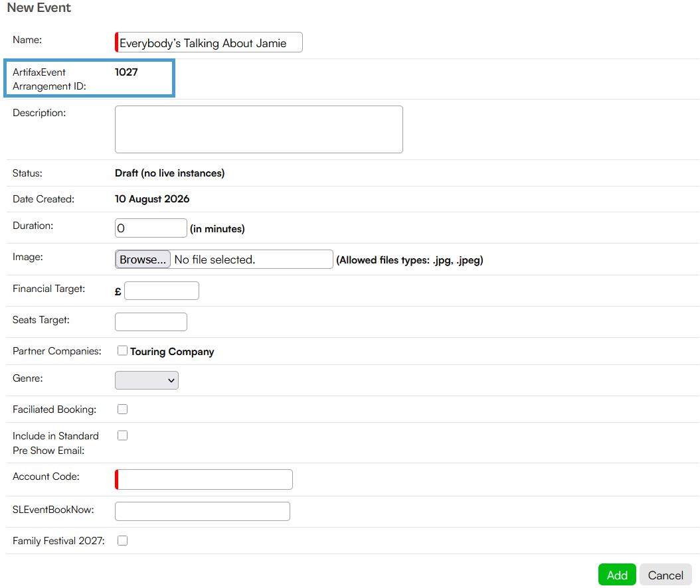
Task: Click the green Add button
Action: tap(617, 575)
